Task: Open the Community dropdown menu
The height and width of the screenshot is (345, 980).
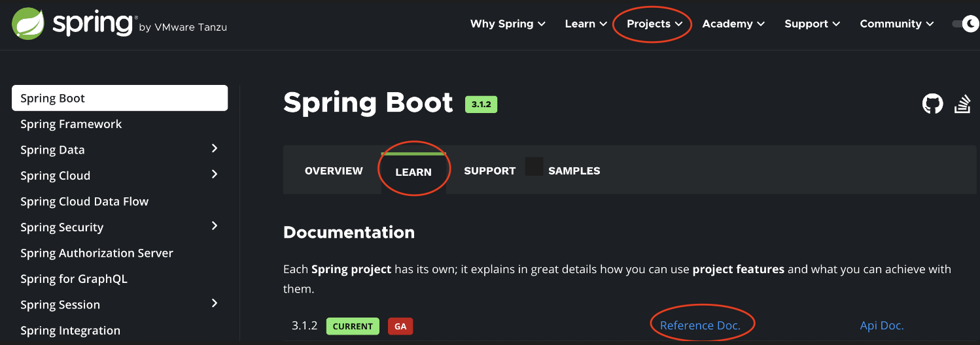Action: tap(896, 24)
